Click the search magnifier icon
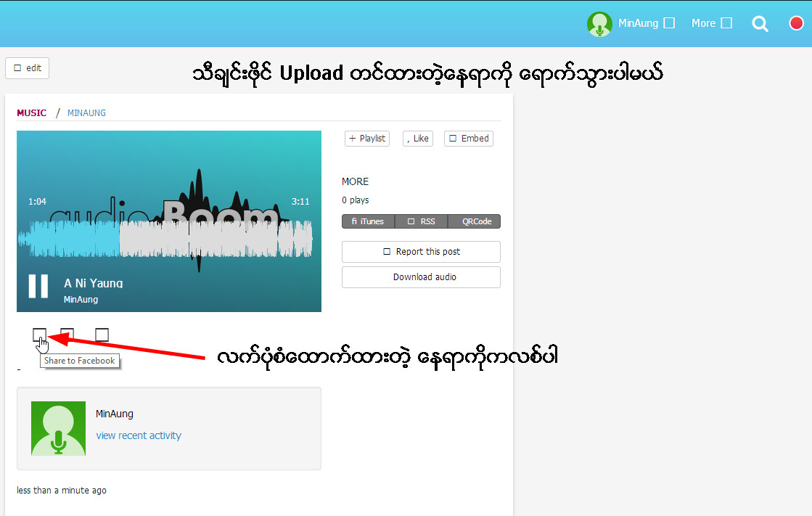Image resolution: width=812 pixels, height=516 pixels. pyautogui.click(x=760, y=24)
